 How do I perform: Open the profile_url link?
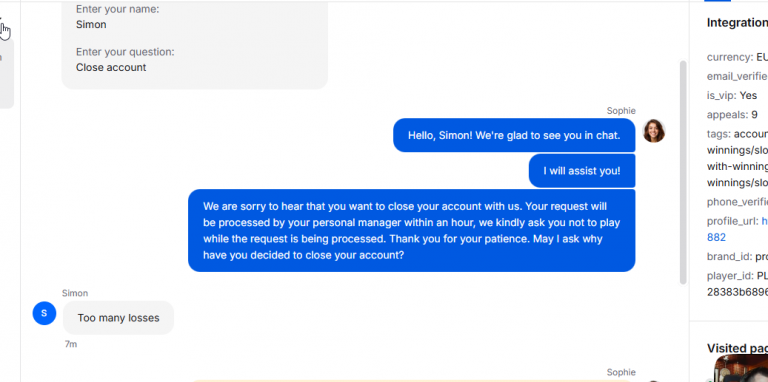tap(765, 221)
